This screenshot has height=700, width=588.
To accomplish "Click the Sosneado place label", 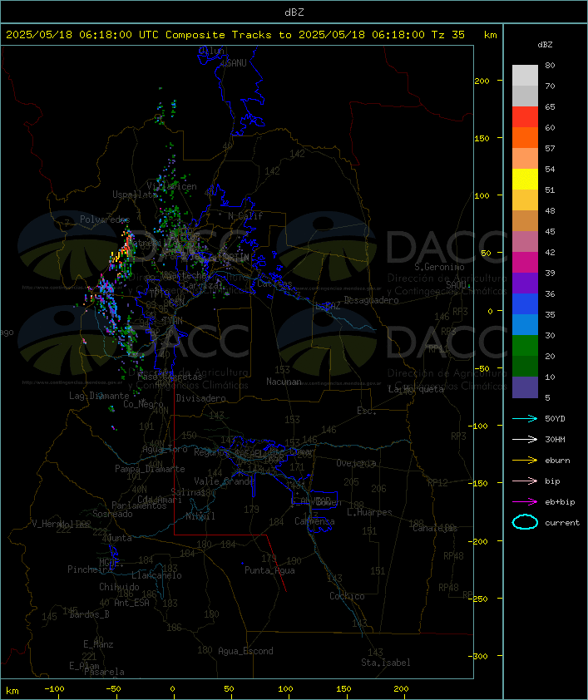I will [x=112, y=514].
